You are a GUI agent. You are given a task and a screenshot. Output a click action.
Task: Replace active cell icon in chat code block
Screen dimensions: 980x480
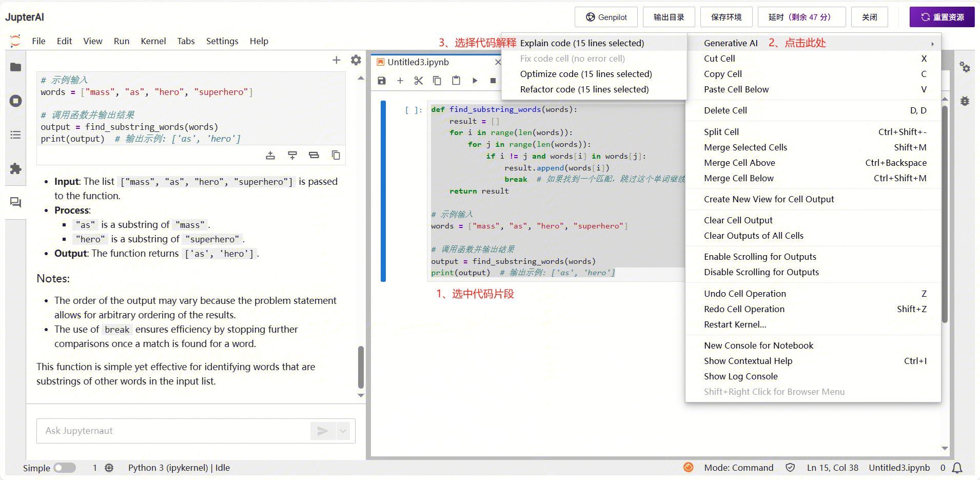[314, 155]
